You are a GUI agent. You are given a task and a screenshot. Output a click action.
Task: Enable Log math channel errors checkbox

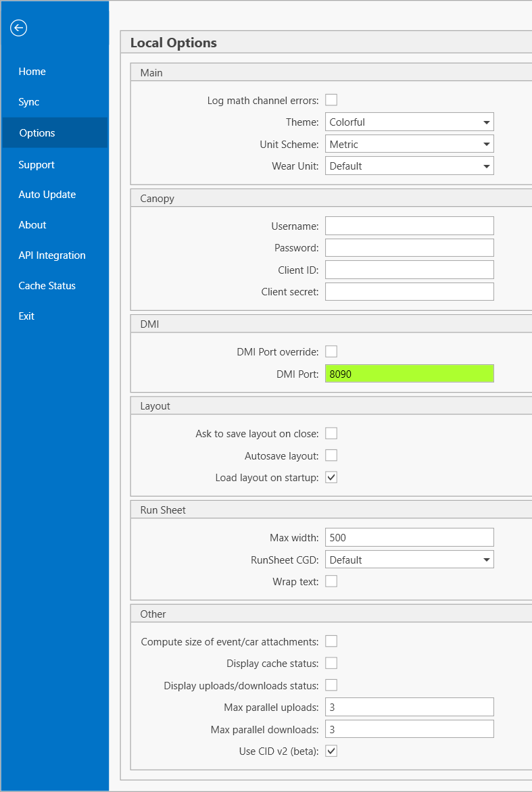pyautogui.click(x=331, y=100)
